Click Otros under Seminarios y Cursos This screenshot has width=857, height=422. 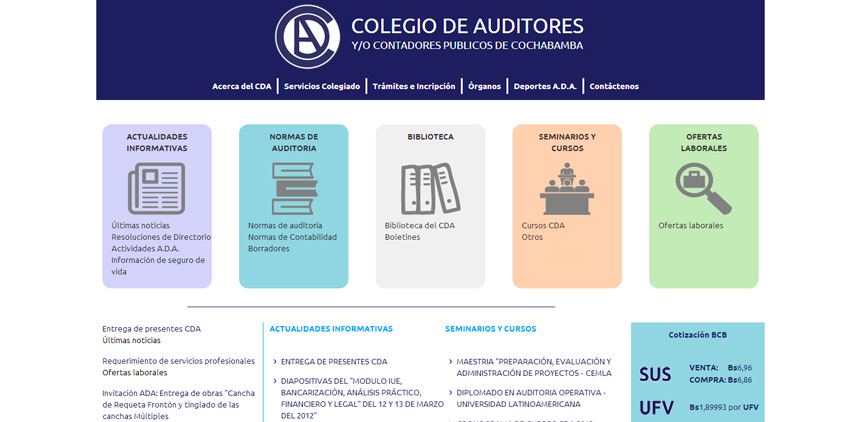pyautogui.click(x=532, y=237)
